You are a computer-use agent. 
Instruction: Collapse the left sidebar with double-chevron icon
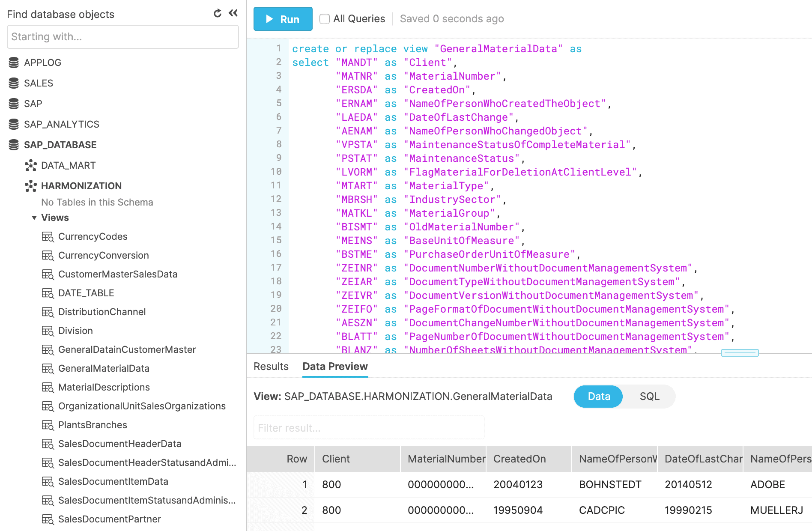pos(233,13)
